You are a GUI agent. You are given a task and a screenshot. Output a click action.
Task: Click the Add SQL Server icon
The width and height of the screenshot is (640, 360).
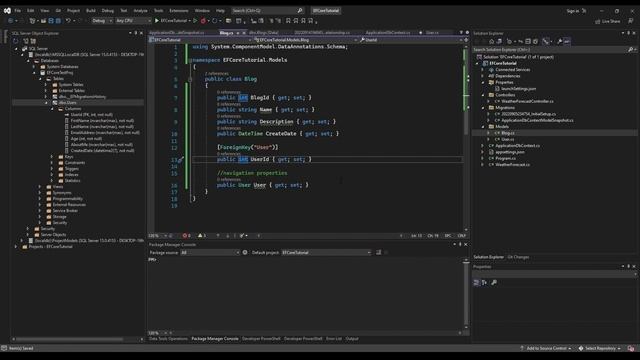coord(26,41)
